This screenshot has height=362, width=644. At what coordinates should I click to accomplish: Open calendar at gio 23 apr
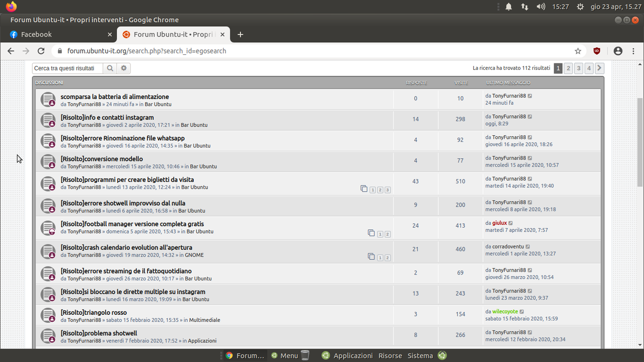[x=615, y=7]
